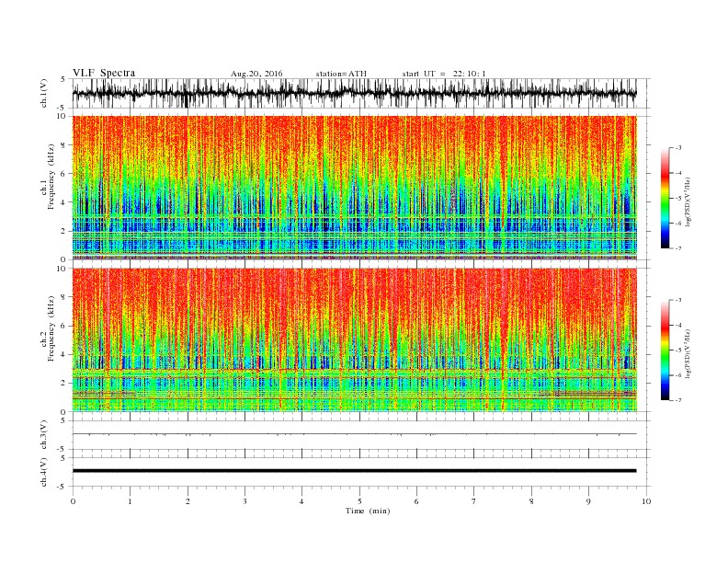Image resolution: width=728 pixels, height=563 pixels.
Task: Click the '-7' value on ch.2 colorbar
Action: (678, 400)
